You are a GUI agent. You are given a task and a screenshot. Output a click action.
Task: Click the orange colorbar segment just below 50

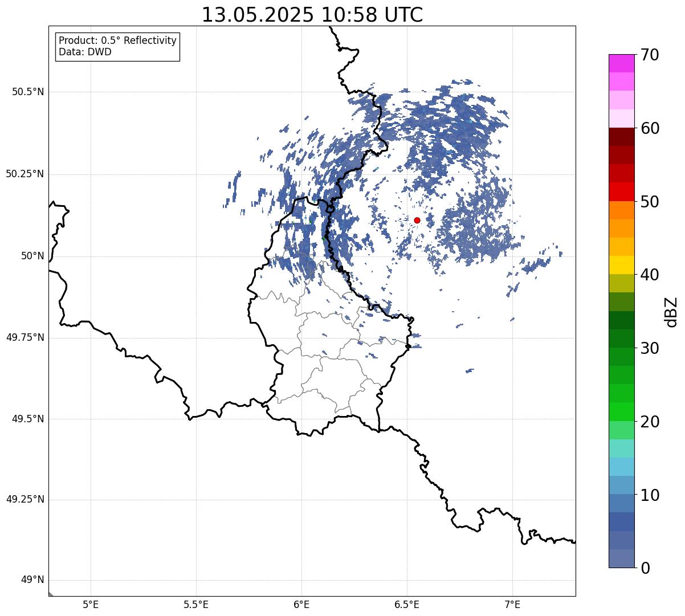[621, 210]
